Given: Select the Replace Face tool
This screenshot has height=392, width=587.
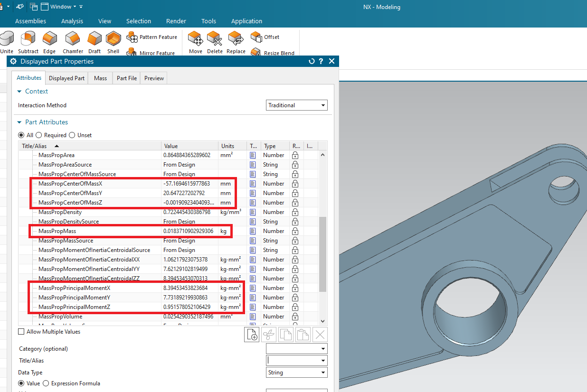Looking at the screenshot, I should pos(236,38).
